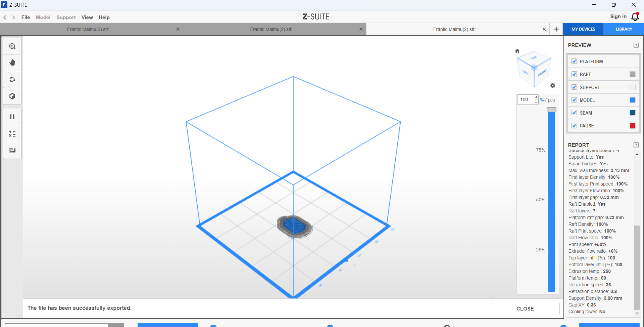Toggle the PLATFORM checkbox
The height and width of the screenshot is (327, 644).
[574, 62]
